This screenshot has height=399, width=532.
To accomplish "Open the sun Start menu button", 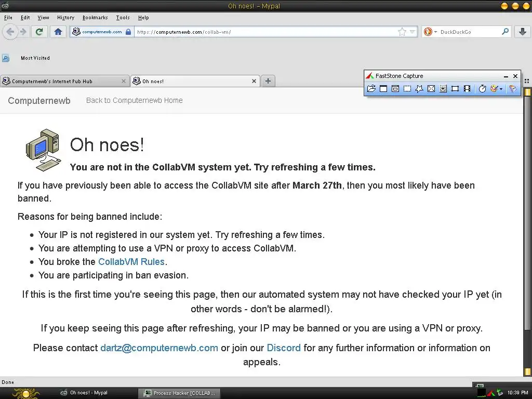I will (26, 393).
